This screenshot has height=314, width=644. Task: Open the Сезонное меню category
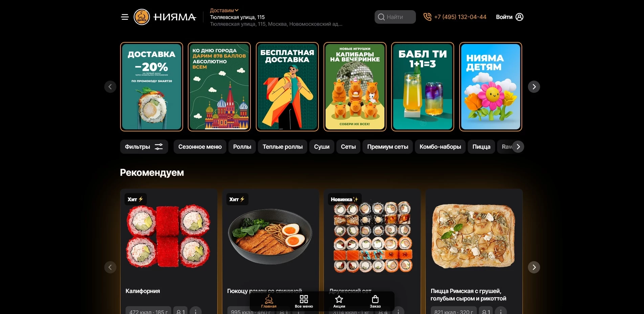tap(200, 147)
